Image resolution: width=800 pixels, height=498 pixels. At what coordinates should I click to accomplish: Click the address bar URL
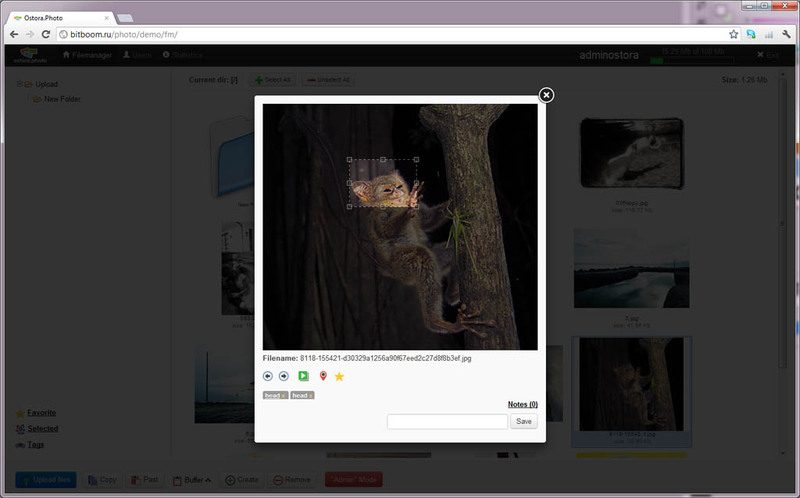click(x=124, y=34)
